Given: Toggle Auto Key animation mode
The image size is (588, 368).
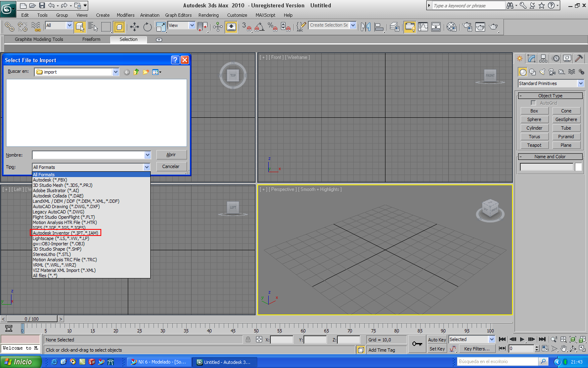Looking at the screenshot, I should pos(437,340).
